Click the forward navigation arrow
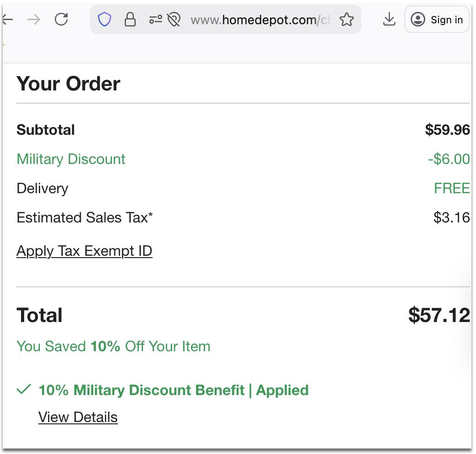This screenshot has height=454, width=476. pyautogui.click(x=34, y=19)
